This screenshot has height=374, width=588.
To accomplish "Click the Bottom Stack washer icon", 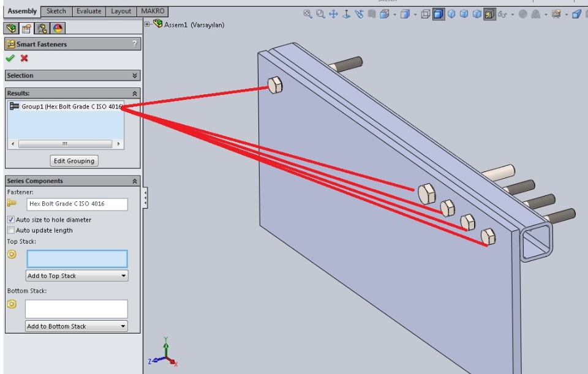I will coord(12,304).
